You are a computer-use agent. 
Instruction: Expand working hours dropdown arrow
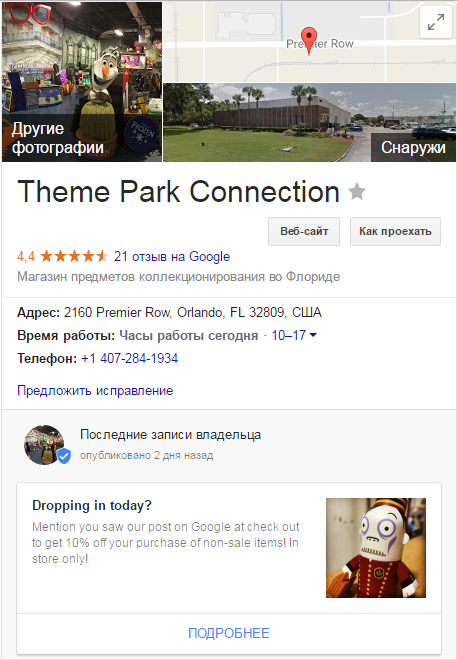pyautogui.click(x=313, y=335)
